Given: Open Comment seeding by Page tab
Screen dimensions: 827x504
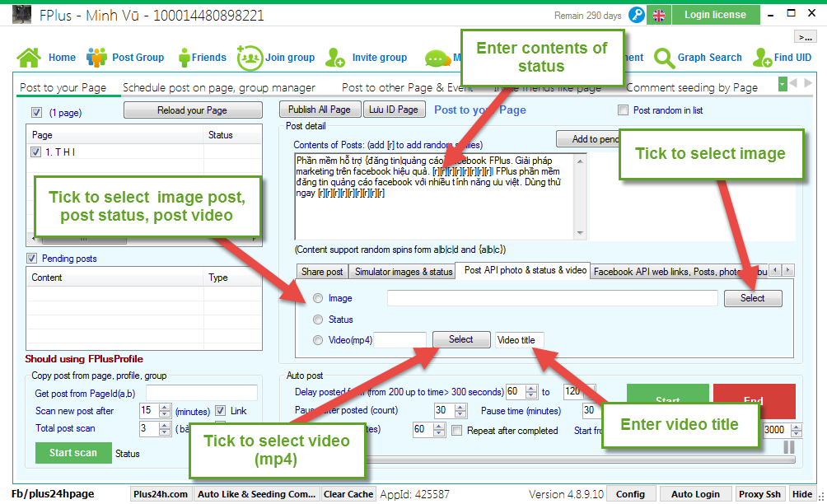Looking at the screenshot, I should [x=692, y=87].
